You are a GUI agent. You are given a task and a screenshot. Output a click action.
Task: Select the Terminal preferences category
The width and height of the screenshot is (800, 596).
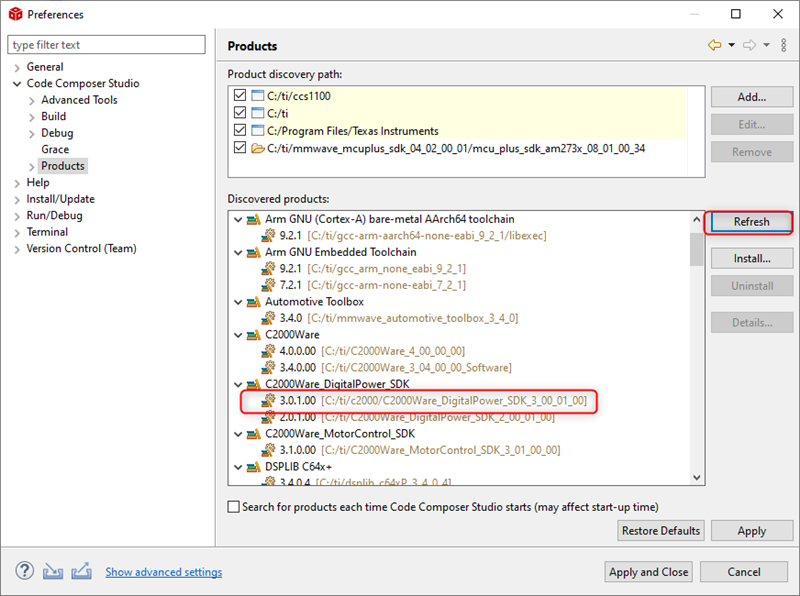point(47,232)
